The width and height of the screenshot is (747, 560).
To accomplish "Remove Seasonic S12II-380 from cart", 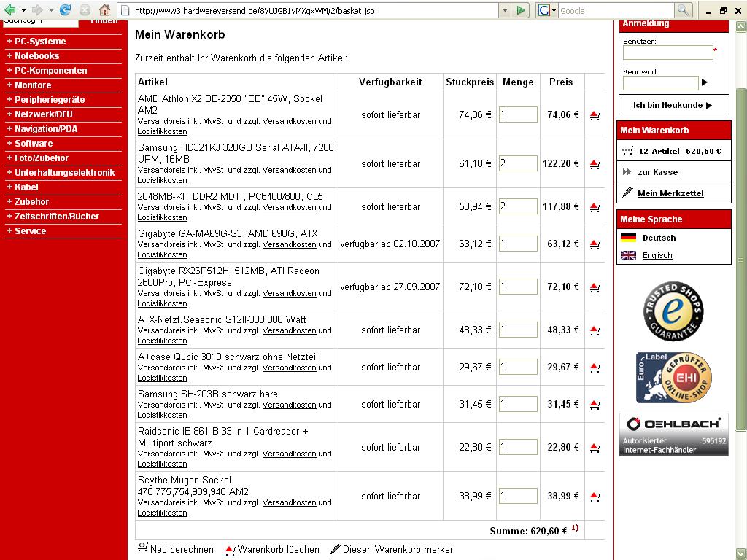I will click(x=595, y=330).
